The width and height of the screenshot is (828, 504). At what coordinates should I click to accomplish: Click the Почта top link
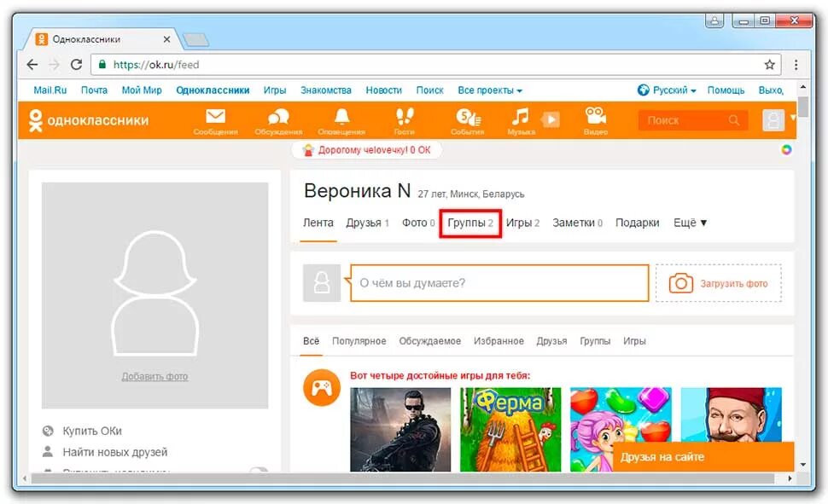[x=94, y=90]
